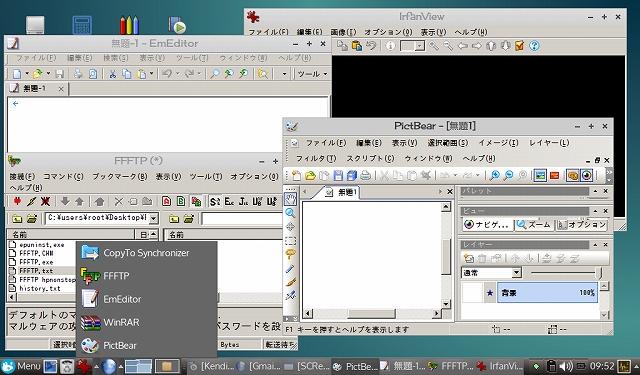Launch EmEditor from popup launcher list
This screenshot has height=375, width=640.
146,299
